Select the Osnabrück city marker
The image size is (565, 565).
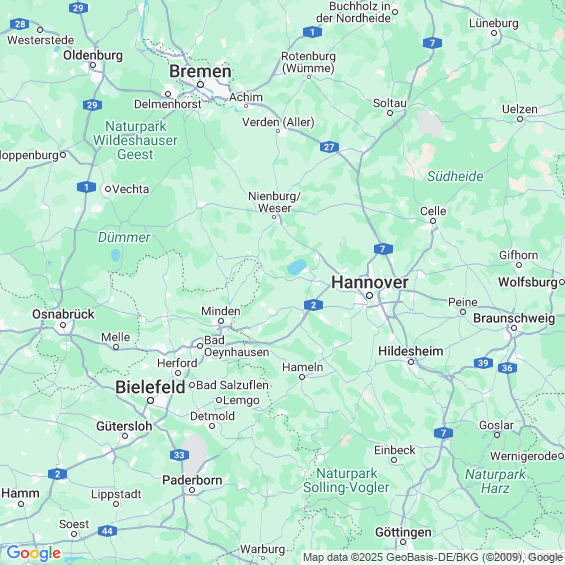63,325
